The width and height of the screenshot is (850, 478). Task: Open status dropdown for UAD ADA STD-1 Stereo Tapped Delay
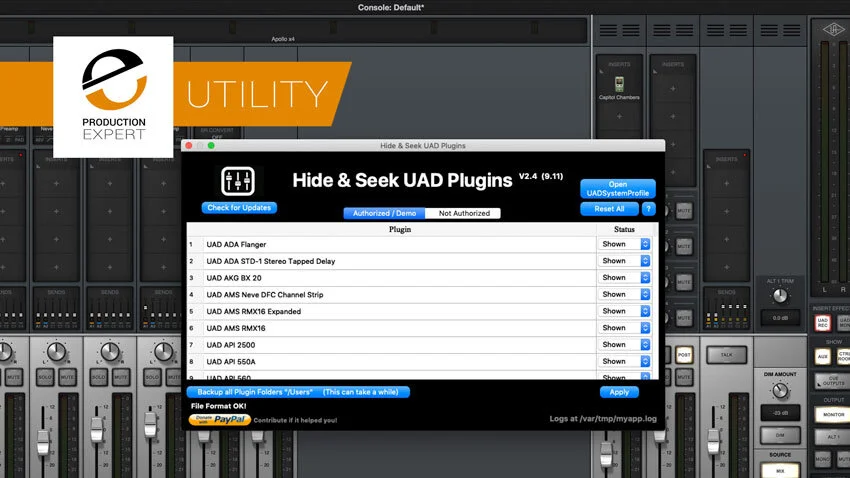[x=624, y=261]
